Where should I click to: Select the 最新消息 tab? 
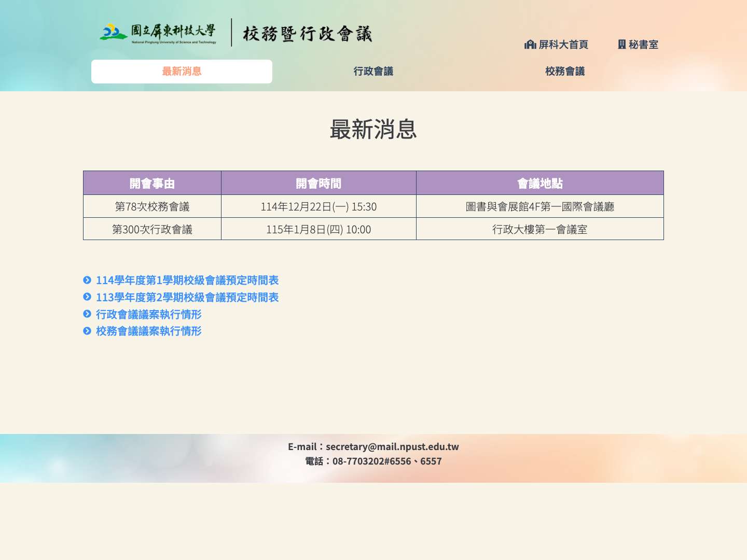182,71
